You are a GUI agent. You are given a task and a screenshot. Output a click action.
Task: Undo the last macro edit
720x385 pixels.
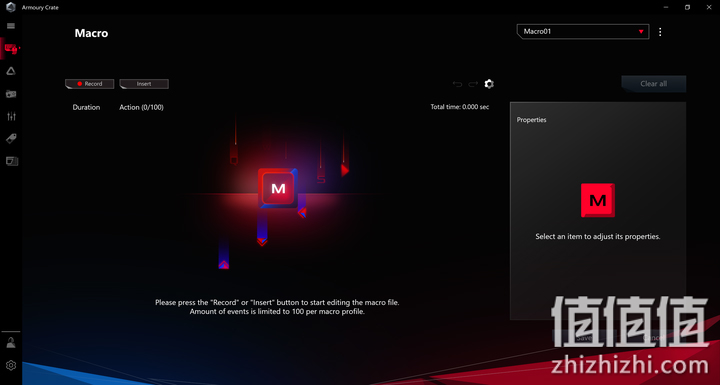pyautogui.click(x=457, y=84)
